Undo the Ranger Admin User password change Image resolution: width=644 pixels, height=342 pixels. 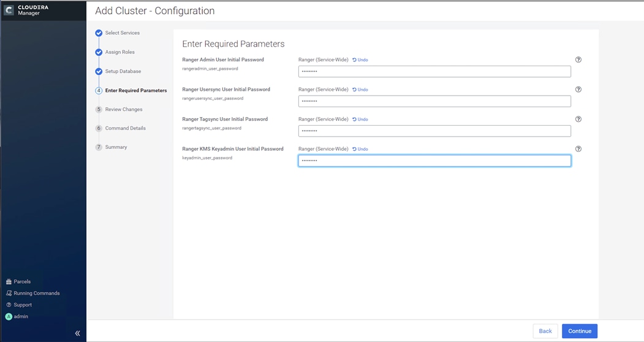point(360,59)
